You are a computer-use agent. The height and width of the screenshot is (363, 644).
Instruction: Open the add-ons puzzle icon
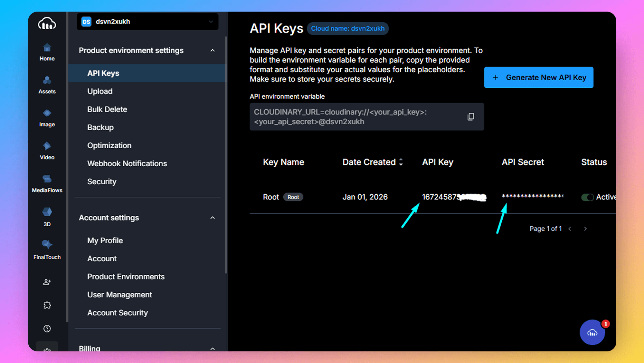click(47, 305)
